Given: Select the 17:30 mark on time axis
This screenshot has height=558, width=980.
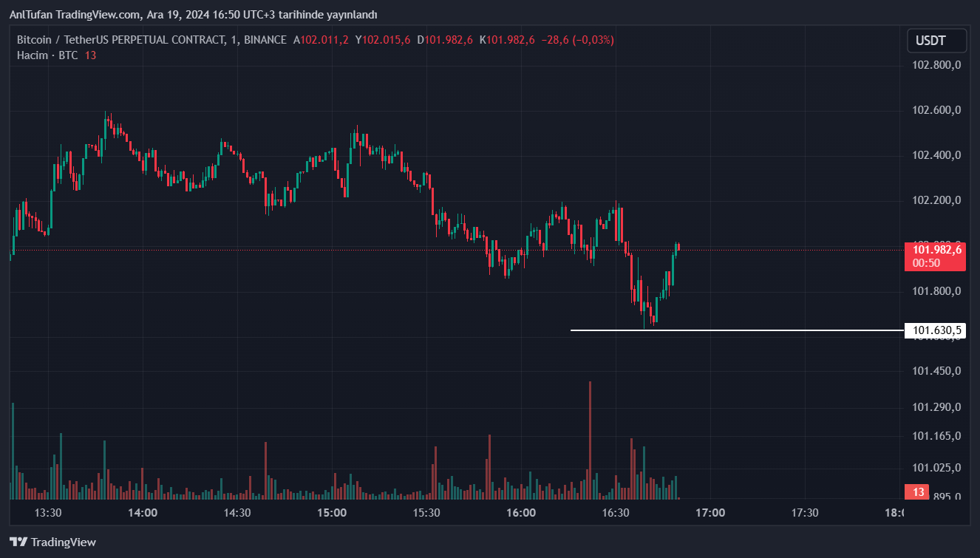Looking at the screenshot, I should [x=805, y=512].
